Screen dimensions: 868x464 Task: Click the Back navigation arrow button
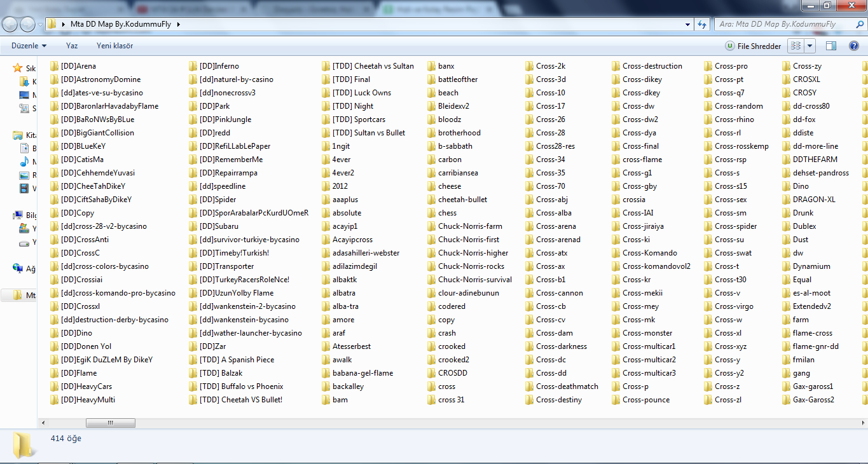click(10, 24)
